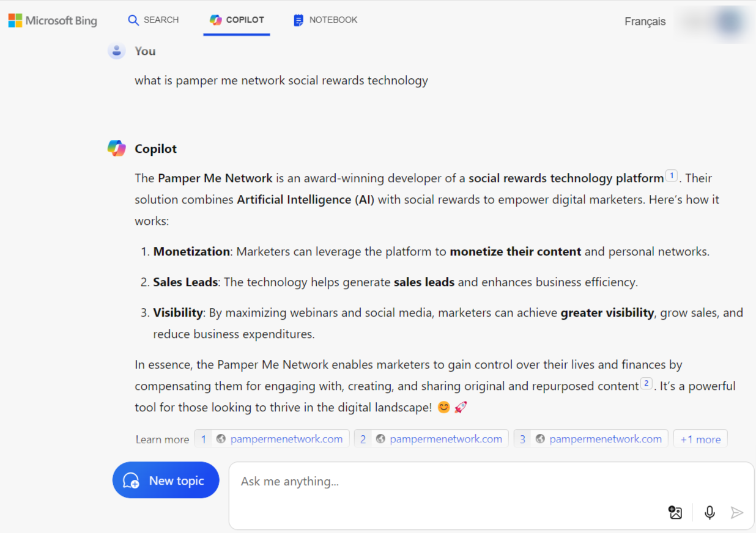Click the Notebook icon in the top bar
The height and width of the screenshot is (533, 756).
click(x=298, y=20)
